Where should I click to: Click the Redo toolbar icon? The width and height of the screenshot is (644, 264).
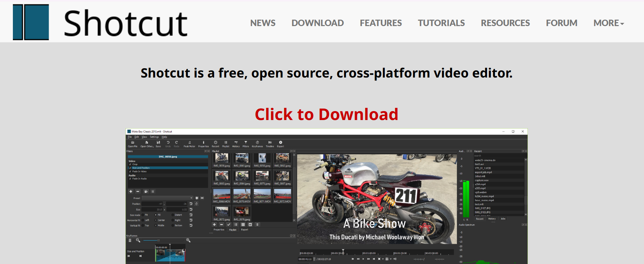pyautogui.click(x=176, y=144)
